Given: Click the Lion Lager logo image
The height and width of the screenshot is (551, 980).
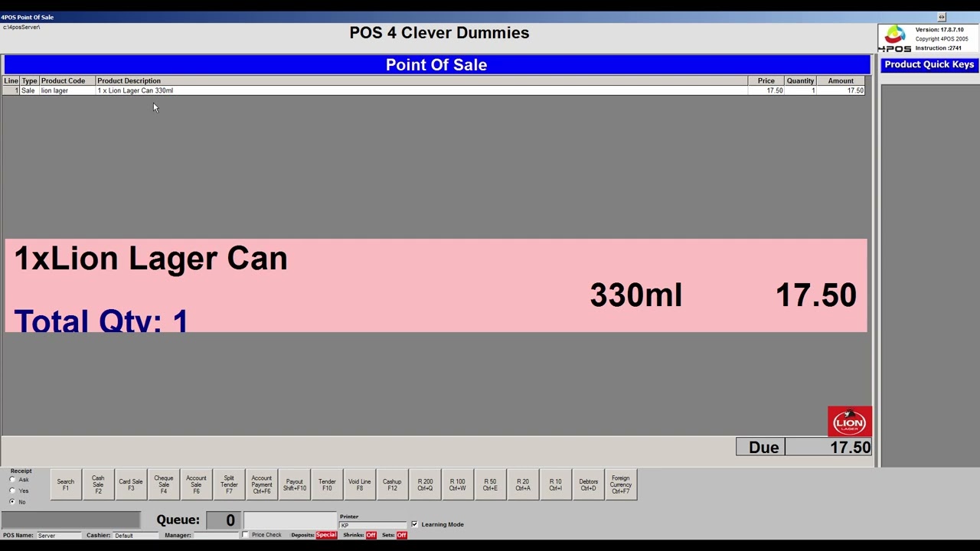Looking at the screenshot, I should pyautogui.click(x=850, y=422).
